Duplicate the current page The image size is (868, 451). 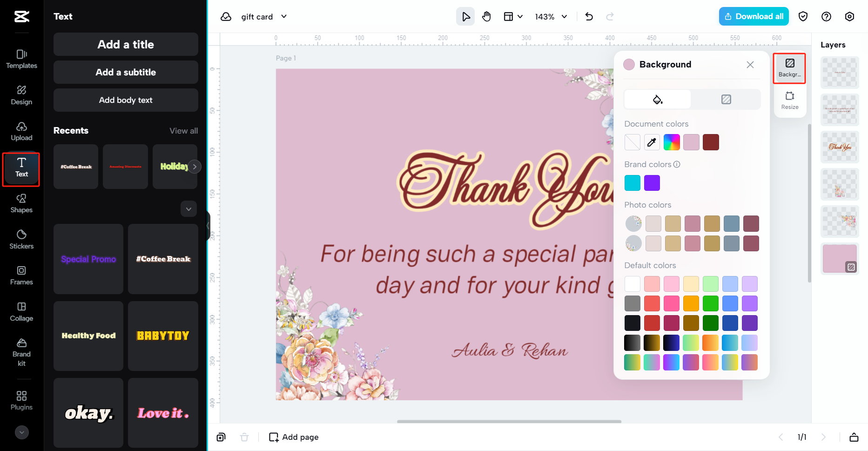click(x=221, y=437)
